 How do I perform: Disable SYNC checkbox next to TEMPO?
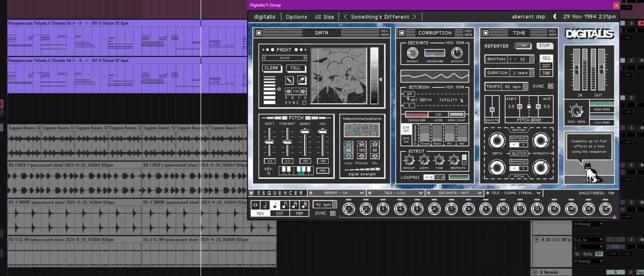(x=550, y=87)
